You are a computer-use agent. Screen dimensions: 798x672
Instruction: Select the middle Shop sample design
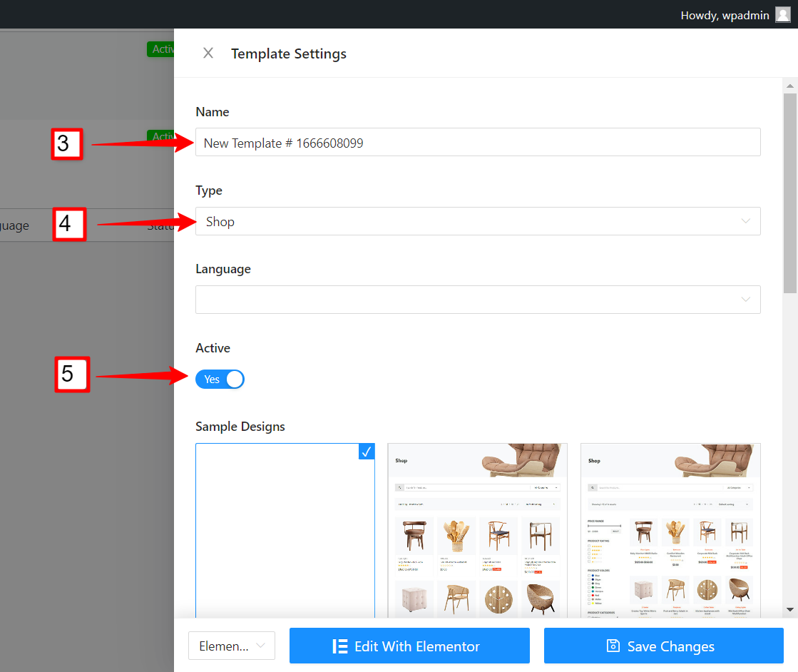coord(477,531)
